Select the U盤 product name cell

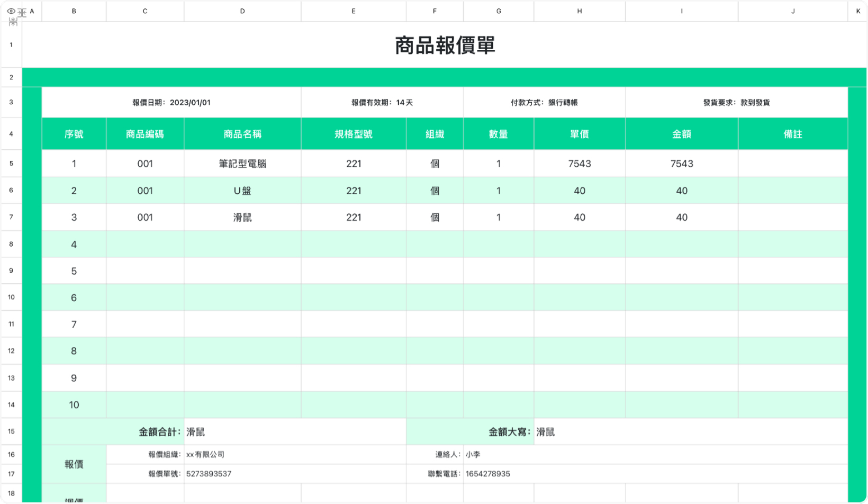pos(242,191)
